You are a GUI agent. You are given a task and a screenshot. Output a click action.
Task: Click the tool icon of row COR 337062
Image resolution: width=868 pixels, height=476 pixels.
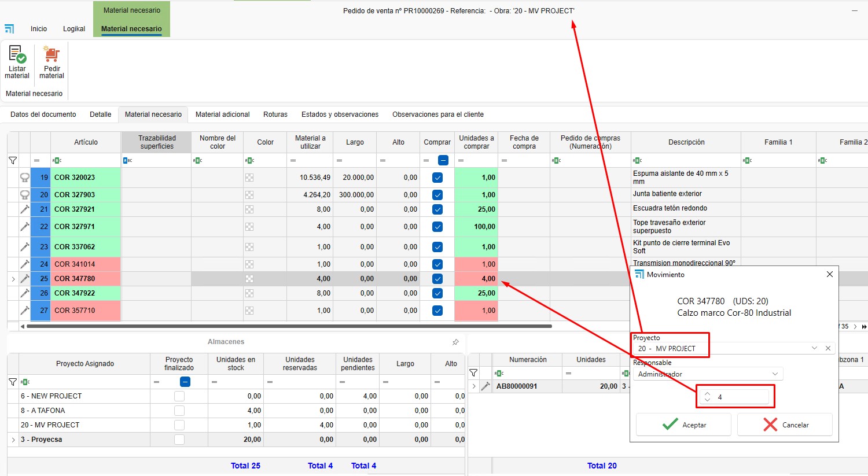coord(25,247)
